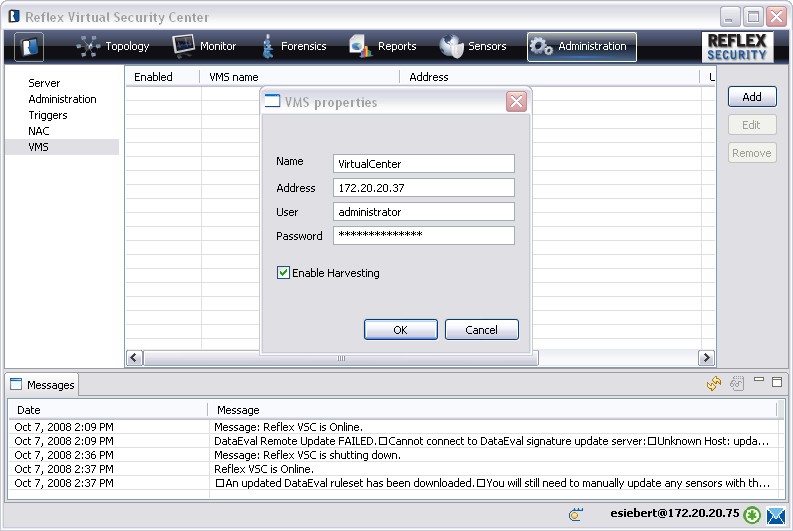The width and height of the screenshot is (793, 531).
Task: Select the Messages tab
Action: point(42,385)
